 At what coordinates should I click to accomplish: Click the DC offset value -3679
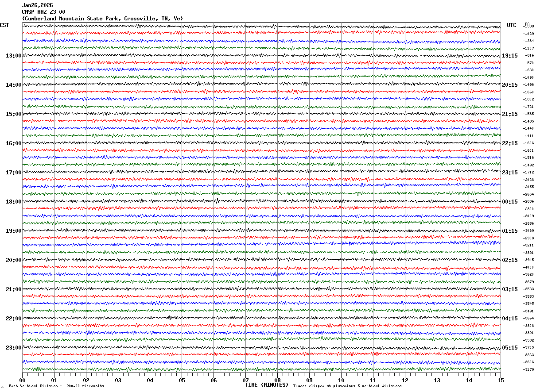click(x=529, y=282)
